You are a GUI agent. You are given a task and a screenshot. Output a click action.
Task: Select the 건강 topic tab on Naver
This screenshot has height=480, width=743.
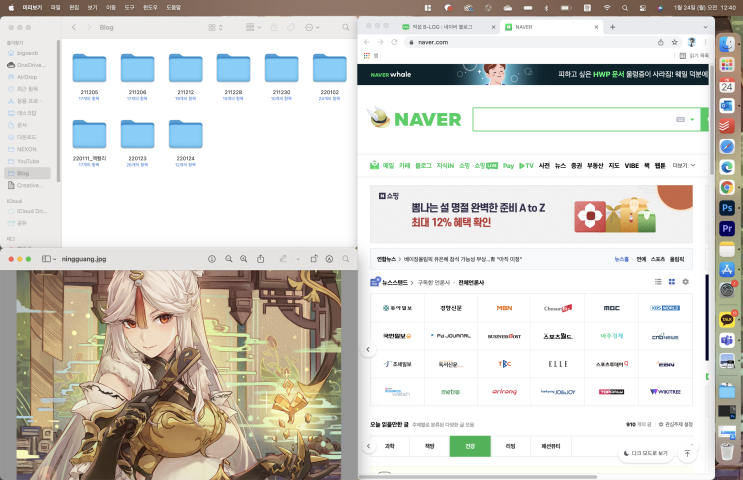click(470, 446)
